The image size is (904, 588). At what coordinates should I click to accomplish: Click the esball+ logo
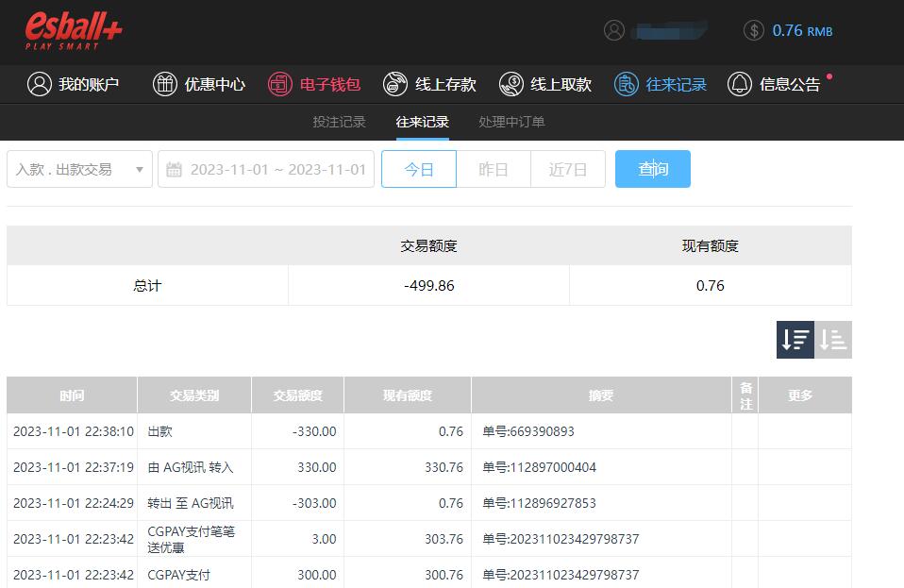pos(74,31)
